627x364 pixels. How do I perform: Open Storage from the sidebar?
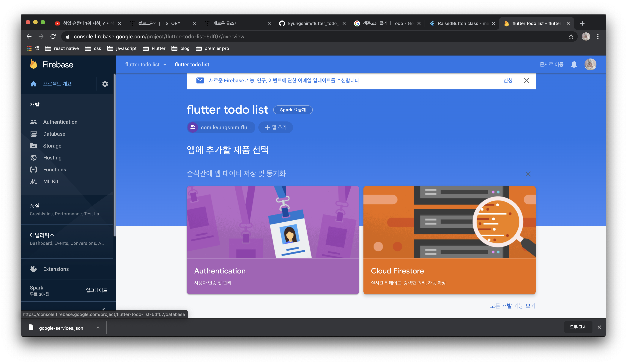click(52, 146)
